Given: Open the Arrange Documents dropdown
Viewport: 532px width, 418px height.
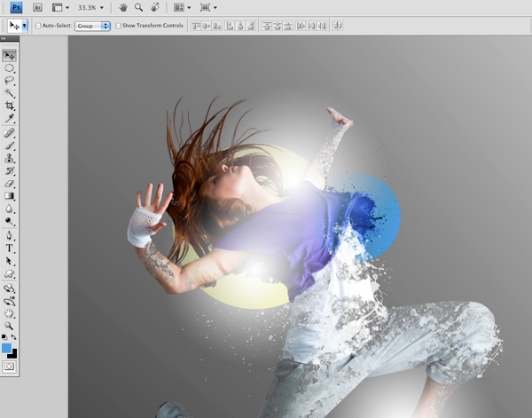Looking at the screenshot, I should (x=181, y=7).
